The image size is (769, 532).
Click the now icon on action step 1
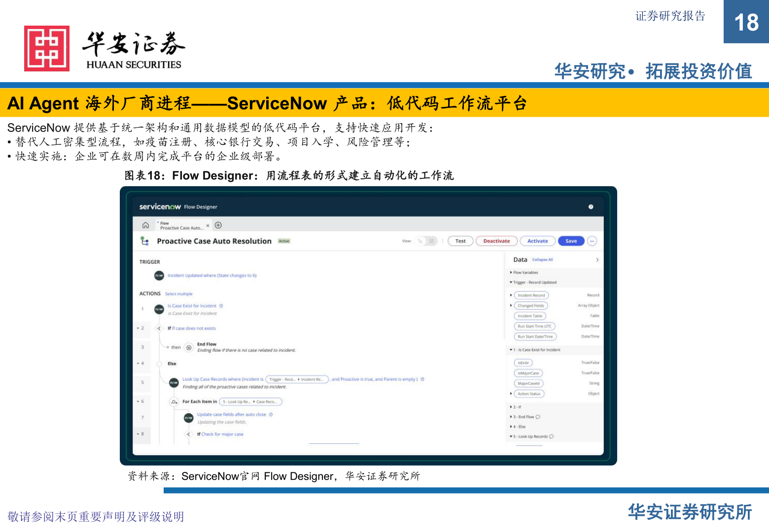159,309
